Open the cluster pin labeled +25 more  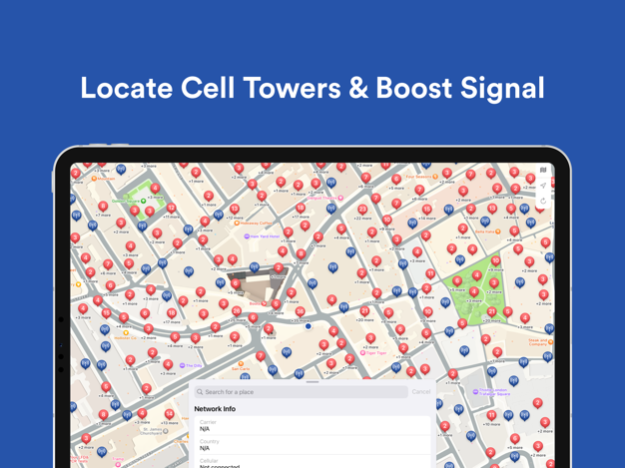click(237, 311)
